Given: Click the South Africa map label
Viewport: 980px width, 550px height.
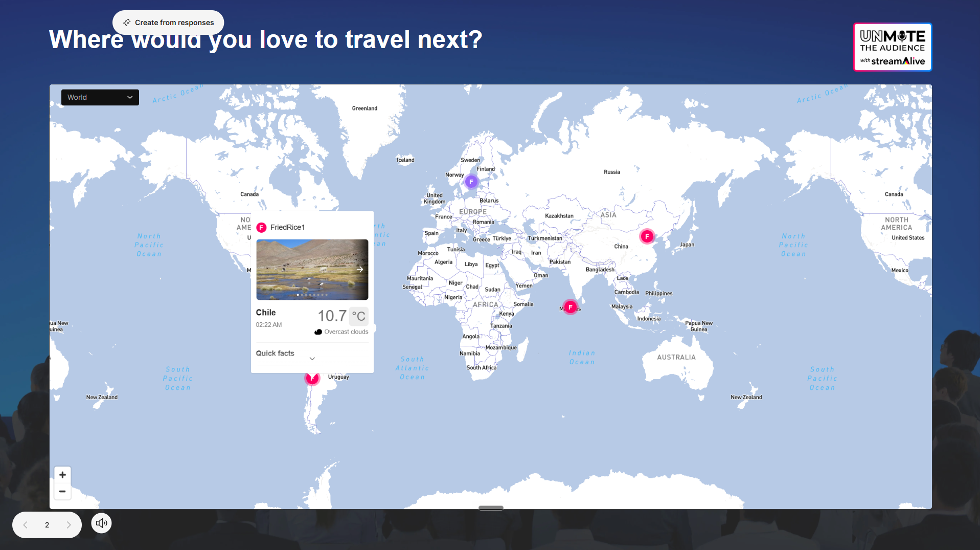Looking at the screenshot, I should click(x=482, y=367).
